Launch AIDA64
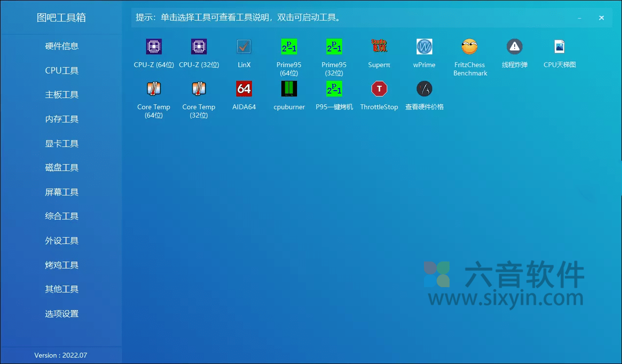622x364 pixels. click(244, 89)
